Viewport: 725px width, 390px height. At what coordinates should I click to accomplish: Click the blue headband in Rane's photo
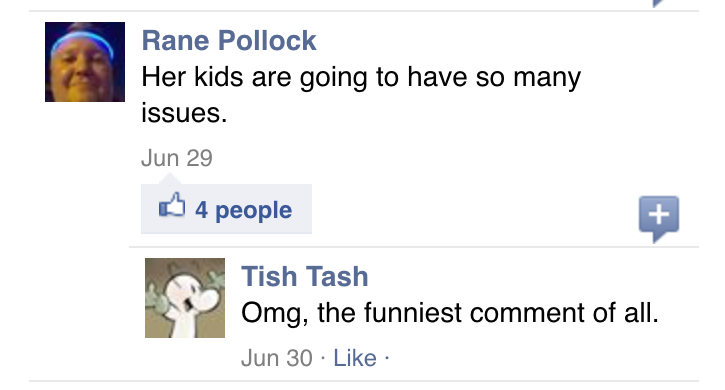point(82,40)
